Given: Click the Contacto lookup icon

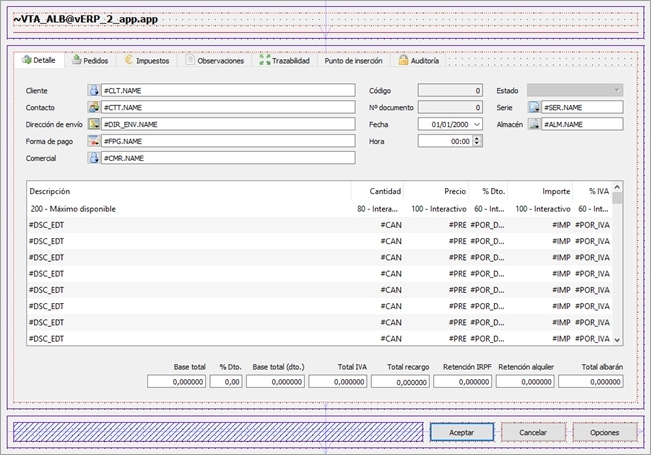Looking at the screenshot, I should (x=94, y=107).
